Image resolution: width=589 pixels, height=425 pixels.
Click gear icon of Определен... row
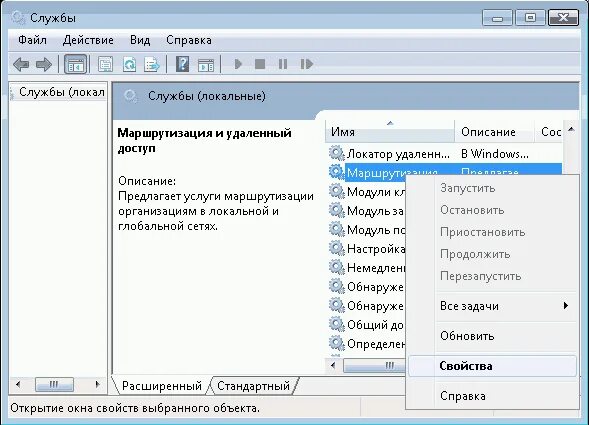pyautogui.click(x=337, y=343)
